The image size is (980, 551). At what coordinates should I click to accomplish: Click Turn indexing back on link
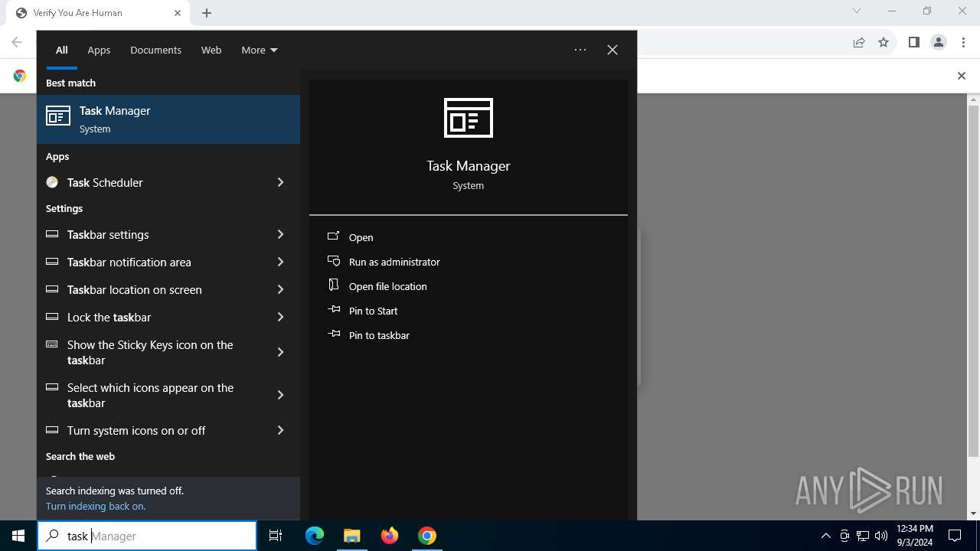pyautogui.click(x=96, y=506)
